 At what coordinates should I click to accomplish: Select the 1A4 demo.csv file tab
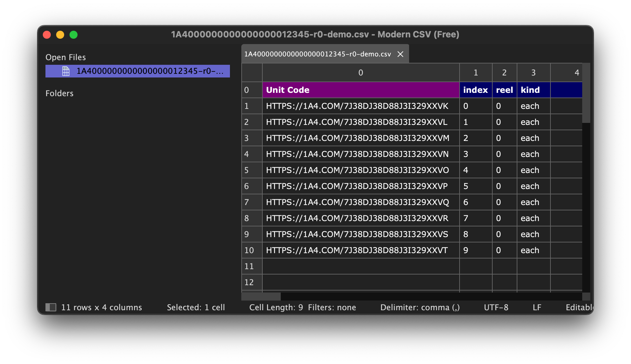pyautogui.click(x=318, y=54)
